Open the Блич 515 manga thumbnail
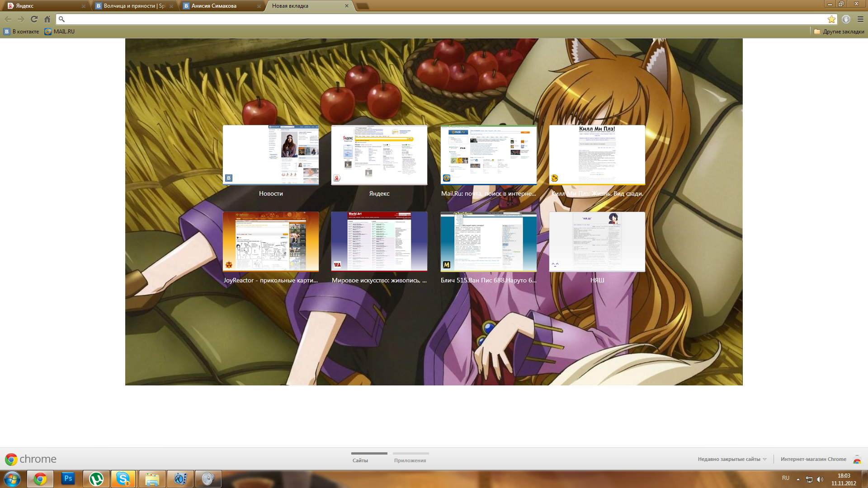Viewport: 868px width, 488px height. pyautogui.click(x=489, y=242)
